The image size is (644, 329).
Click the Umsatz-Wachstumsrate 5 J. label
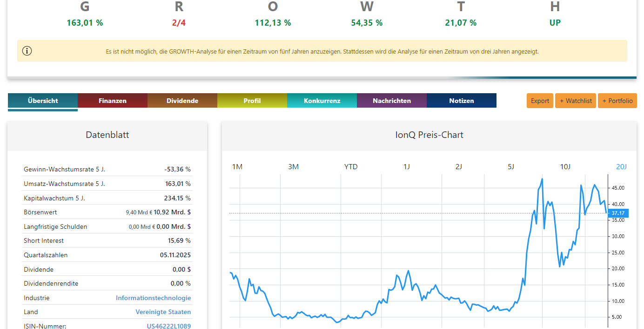pyautogui.click(x=64, y=184)
